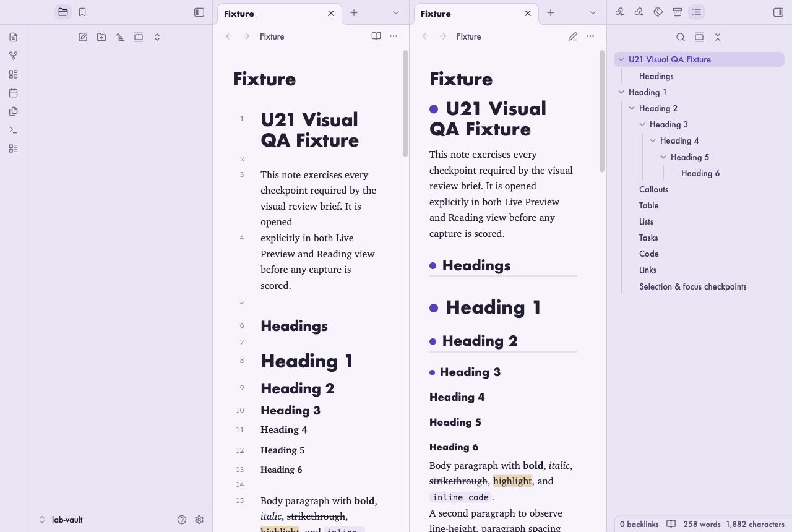Viewport: 792px width, 532px height.
Task: Collapse the U21 Visual QA Fixture outline item
Action: pyautogui.click(x=621, y=60)
